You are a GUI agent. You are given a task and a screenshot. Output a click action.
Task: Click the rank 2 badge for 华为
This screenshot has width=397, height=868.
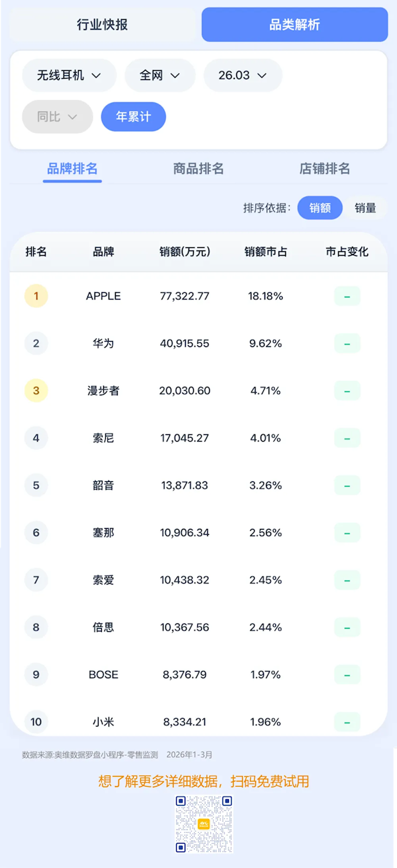(x=36, y=343)
